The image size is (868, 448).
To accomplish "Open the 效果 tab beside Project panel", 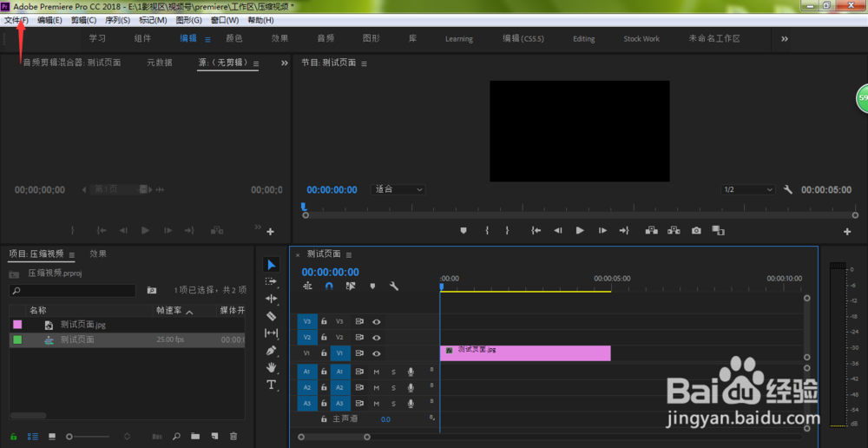I will point(98,254).
